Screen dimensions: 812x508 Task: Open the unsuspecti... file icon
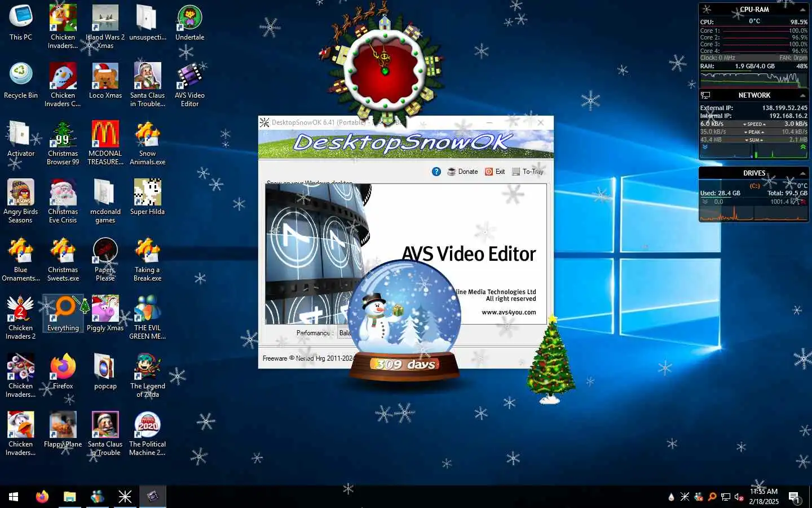coord(147,23)
